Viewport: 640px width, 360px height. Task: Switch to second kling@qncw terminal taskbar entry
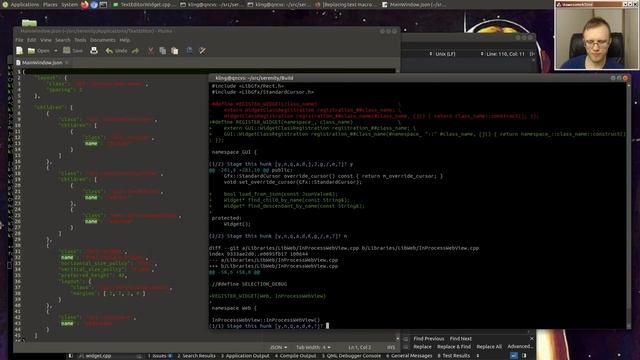click(x=279, y=4)
